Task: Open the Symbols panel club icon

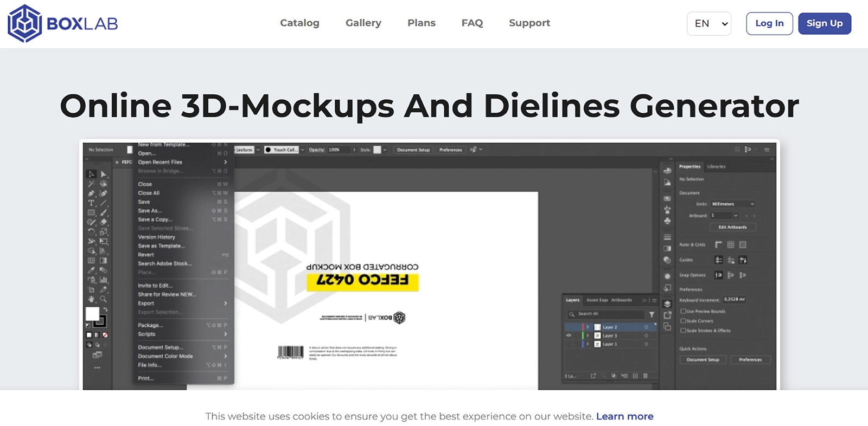Action: pyautogui.click(x=667, y=221)
